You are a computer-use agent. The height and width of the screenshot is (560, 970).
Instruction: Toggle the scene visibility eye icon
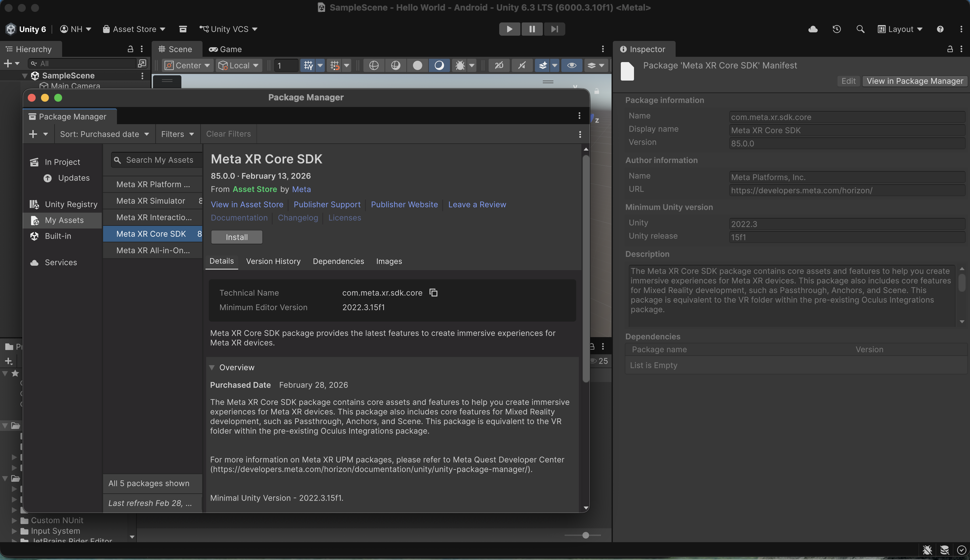tap(571, 65)
